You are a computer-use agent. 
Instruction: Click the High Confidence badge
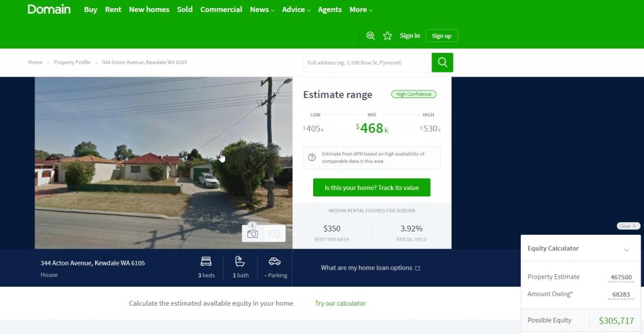413,94
